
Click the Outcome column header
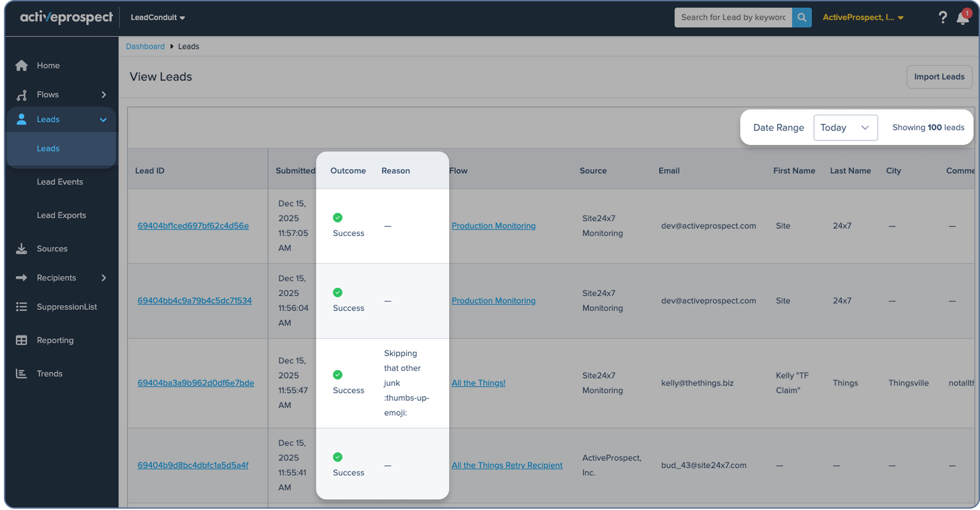(348, 171)
